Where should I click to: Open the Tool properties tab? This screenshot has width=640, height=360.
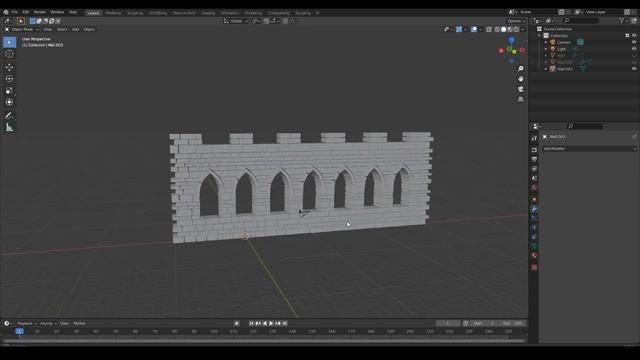534,138
